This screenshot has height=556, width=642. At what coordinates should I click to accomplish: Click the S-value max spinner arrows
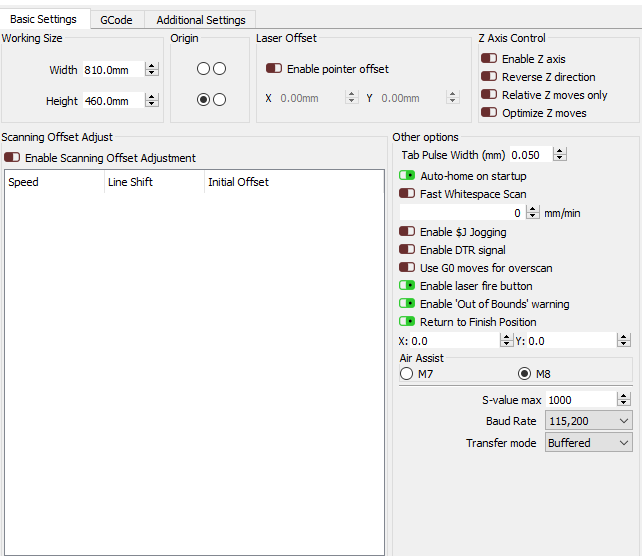click(x=624, y=399)
